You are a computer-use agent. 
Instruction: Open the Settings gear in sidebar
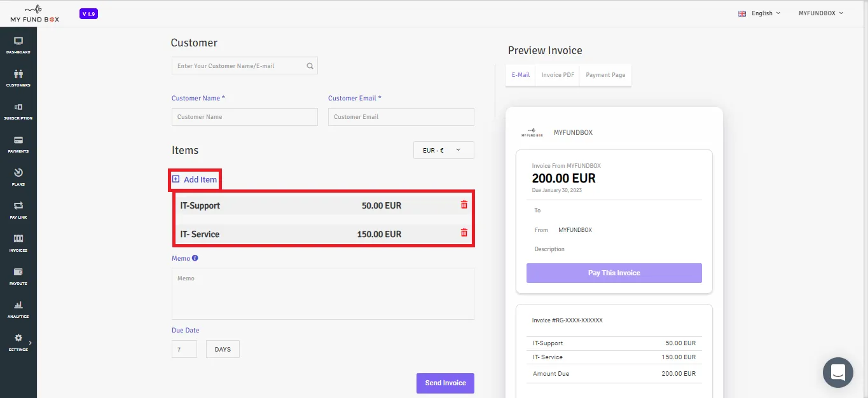point(18,338)
